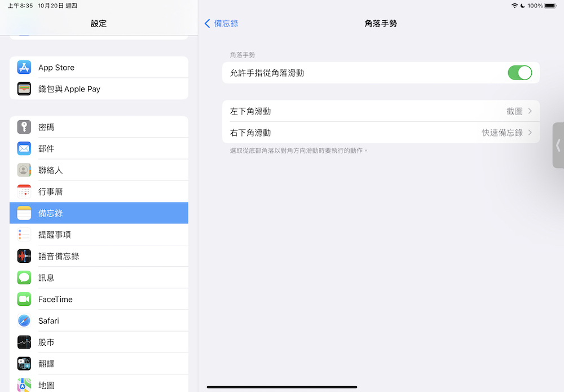This screenshot has width=564, height=392.
Task: Open 語音備忘錄 waveform icon
Action: coord(24,256)
